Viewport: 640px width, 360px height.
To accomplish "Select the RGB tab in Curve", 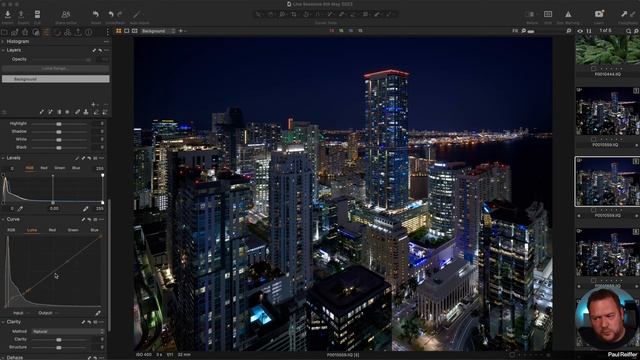I will tap(11, 230).
